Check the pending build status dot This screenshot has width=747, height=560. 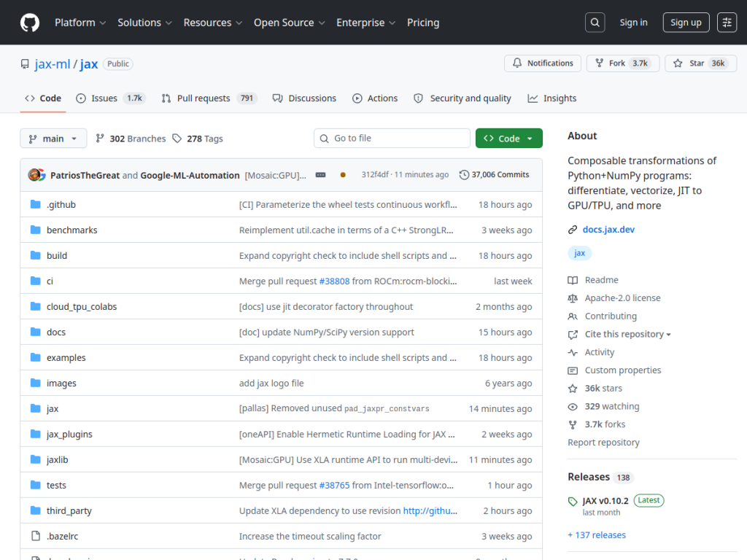pyautogui.click(x=343, y=175)
